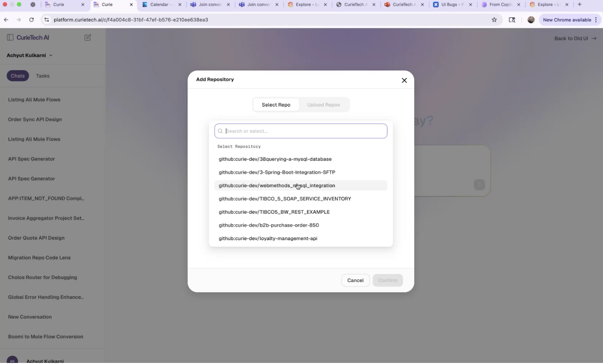Reload the page from the browser toolbar
The height and width of the screenshot is (364, 603).
pos(32,20)
